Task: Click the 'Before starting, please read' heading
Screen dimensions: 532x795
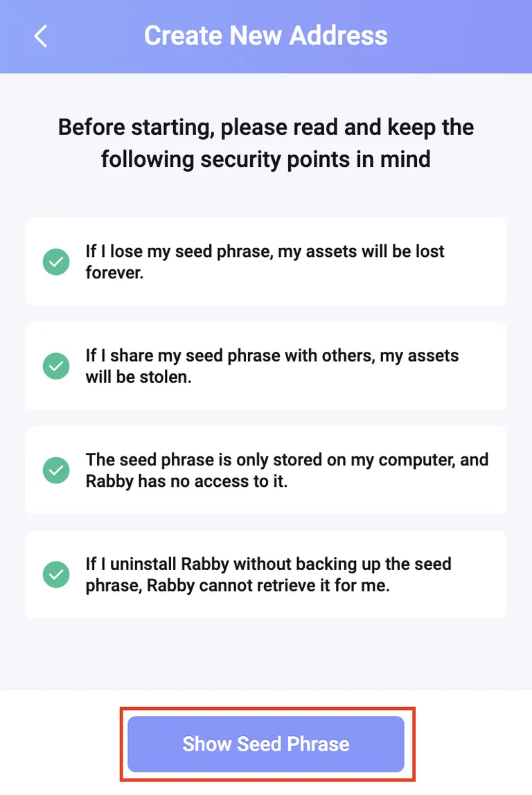Action: (266, 127)
